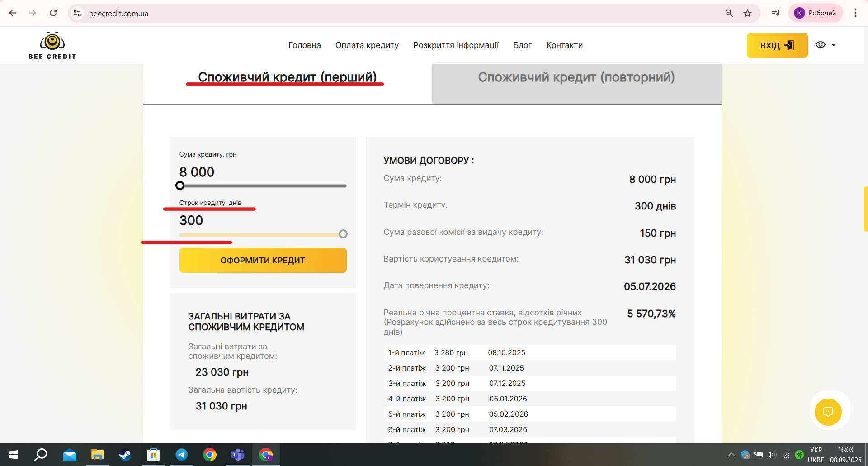Open the yellow chat widget button
The height and width of the screenshot is (466, 868).
tap(828, 412)
